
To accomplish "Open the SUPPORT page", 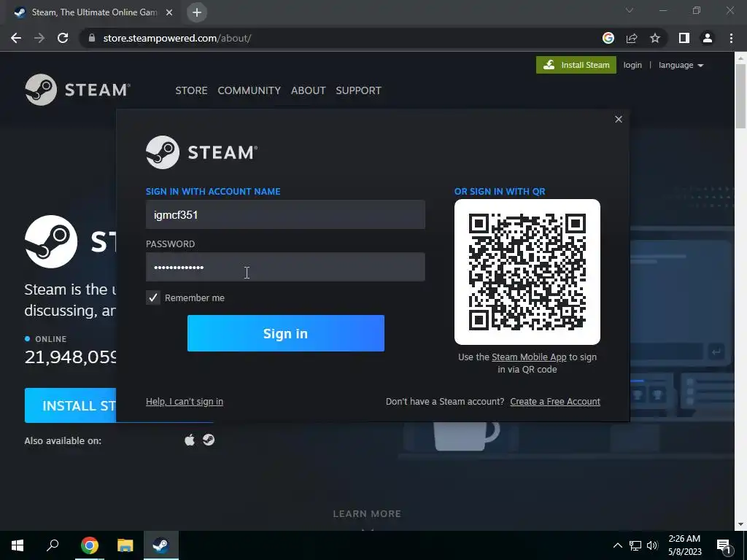I will [x=358, y=90].
